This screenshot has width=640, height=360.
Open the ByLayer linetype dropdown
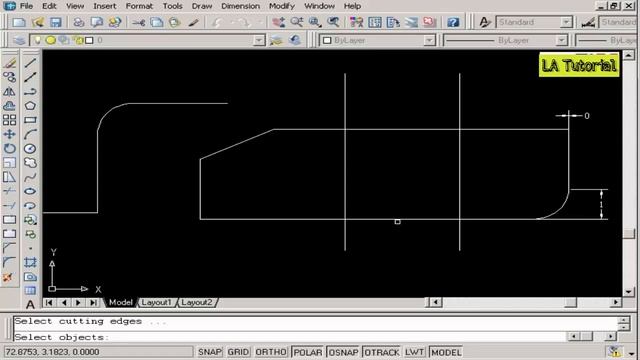(x=562, y=40)
